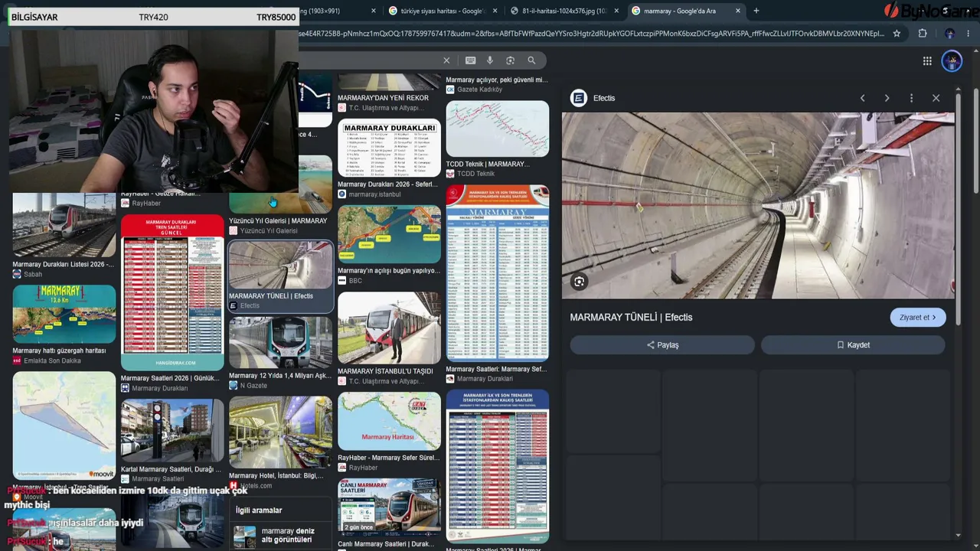This screenshot has width=980, height=551.
Task: Click the MARMARAY'DAN YENİ REKOR caption
Action: (383, 98)
